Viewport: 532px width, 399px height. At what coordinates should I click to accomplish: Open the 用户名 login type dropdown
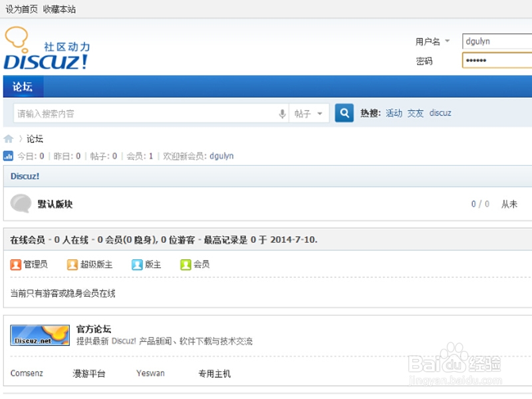pos(433,42)
